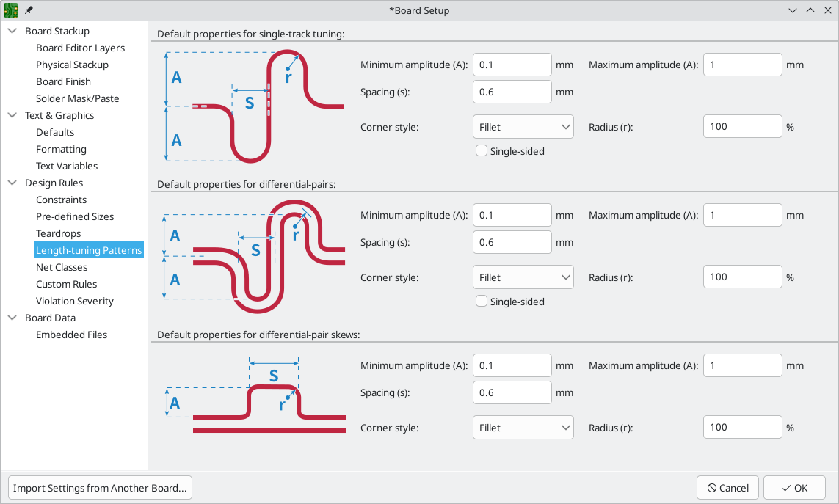Enable Single-sided for single-track tuning

[x=482, y=150]
